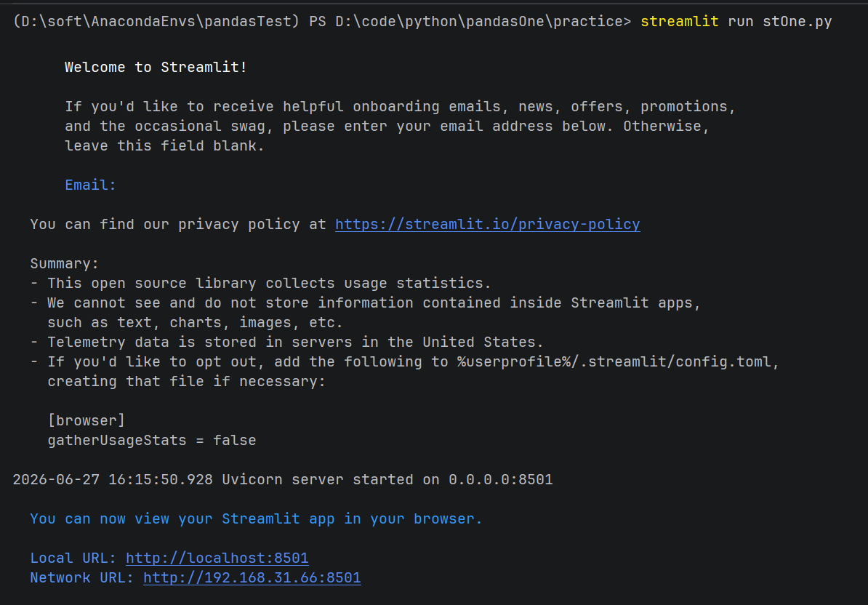This screenshot has height=605, width=868.
Task: Click the 'Welcome to Streamlit!' heading
Action: tap(156, 67)
